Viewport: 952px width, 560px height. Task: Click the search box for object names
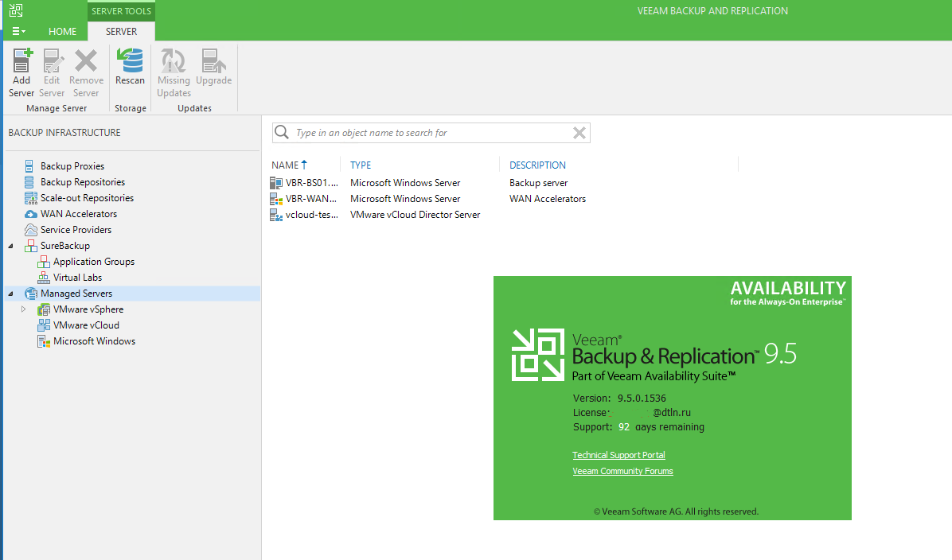(431, 133)
